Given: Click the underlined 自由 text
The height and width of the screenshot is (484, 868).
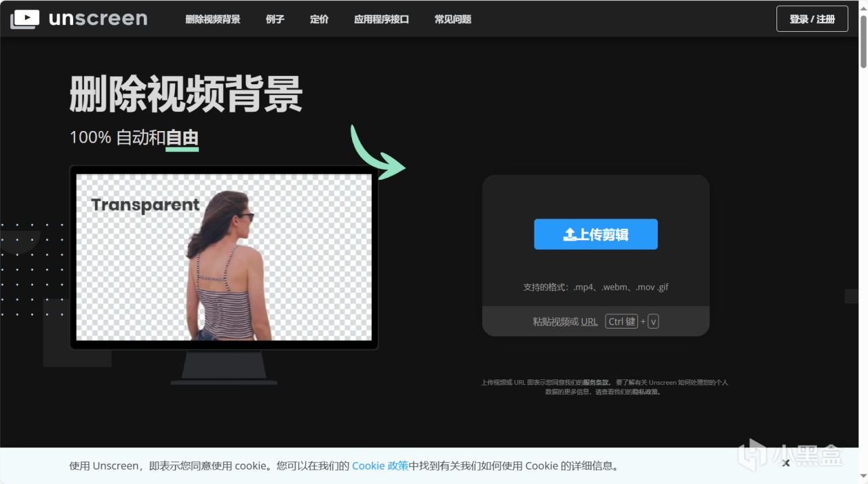Looking at the screenshot, I should (182, 138).
